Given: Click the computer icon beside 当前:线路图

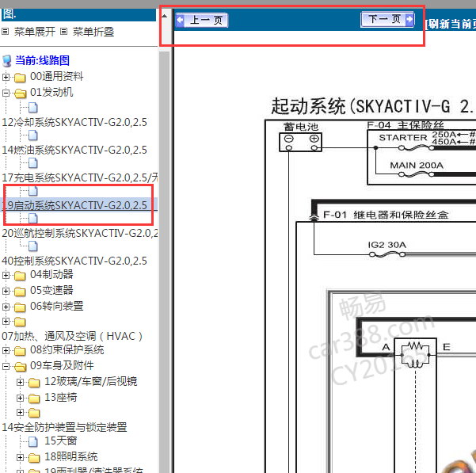Looking at the screenshot, I should click(7, 61).
